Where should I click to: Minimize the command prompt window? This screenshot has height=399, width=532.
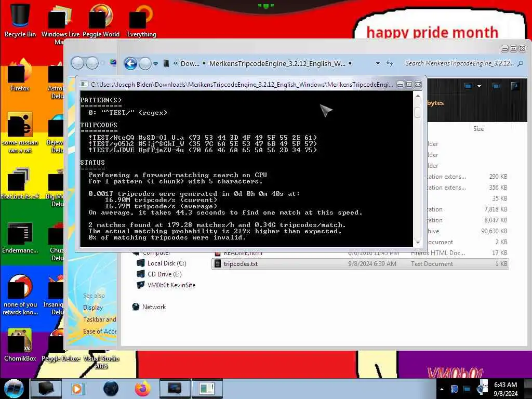pos(401,85)
